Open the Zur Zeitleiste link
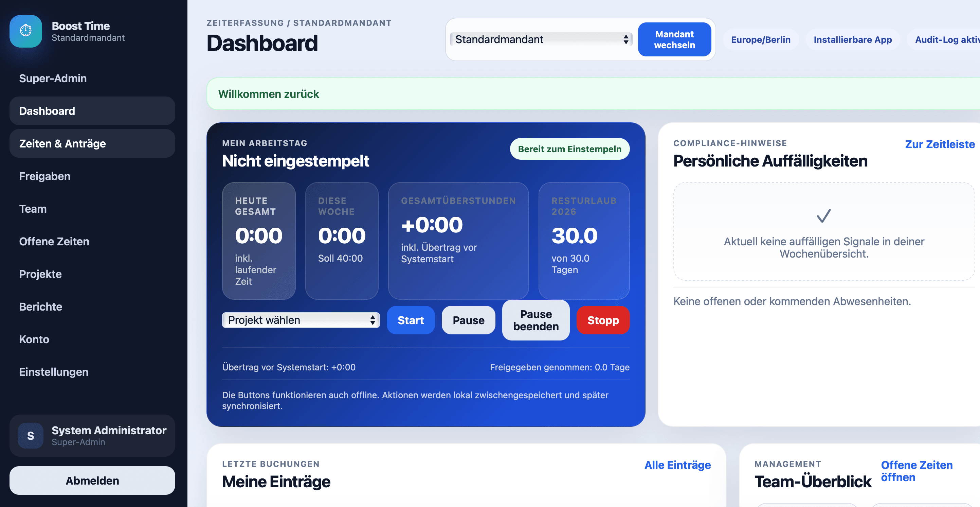Viewport: 980px width, 507px height. 940,144
